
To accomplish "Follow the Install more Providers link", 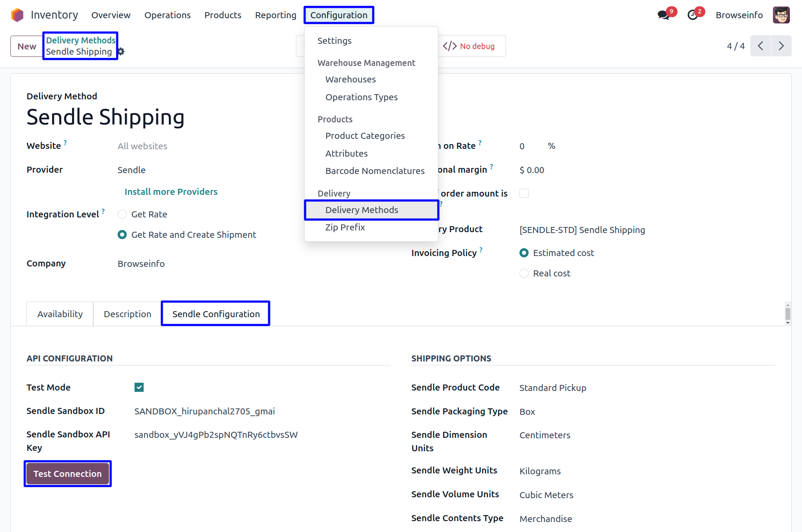I will point(171,192).
